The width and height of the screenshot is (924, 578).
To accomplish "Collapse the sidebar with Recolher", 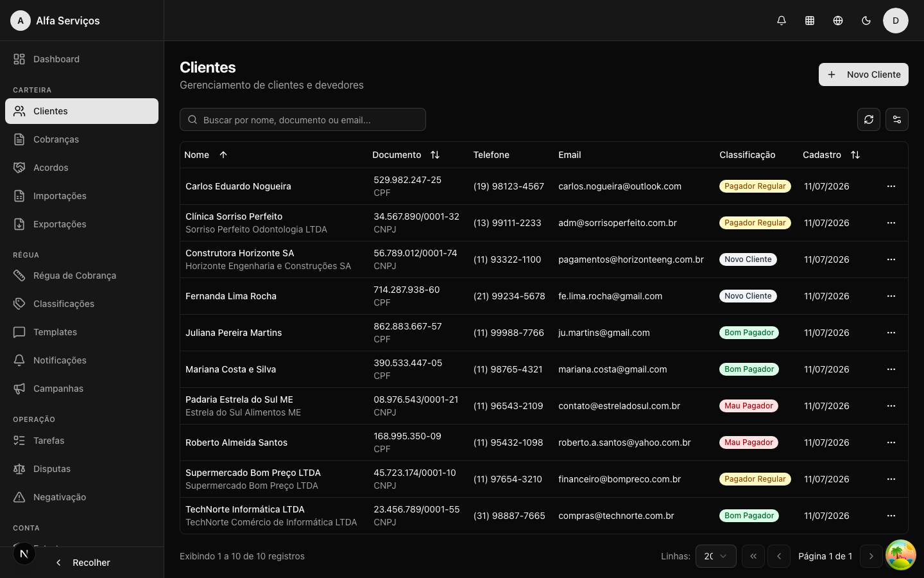I will tap(82, 563).
